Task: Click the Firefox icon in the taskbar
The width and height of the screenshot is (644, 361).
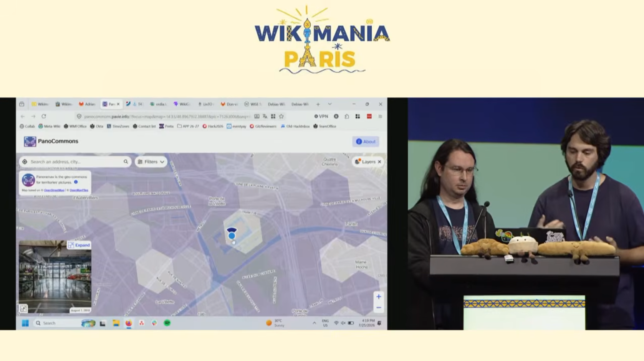Action: pyautogui.click(x=129, y=323)
